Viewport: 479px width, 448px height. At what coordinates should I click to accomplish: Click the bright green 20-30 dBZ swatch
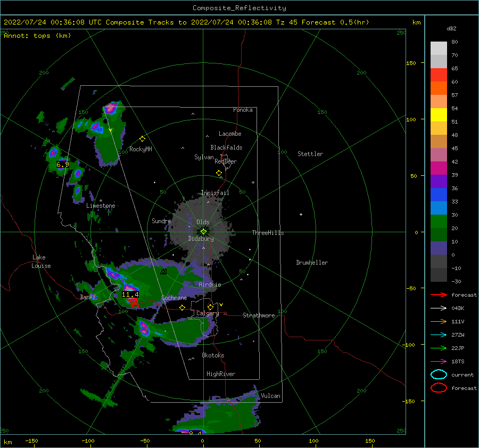(439, 221)
